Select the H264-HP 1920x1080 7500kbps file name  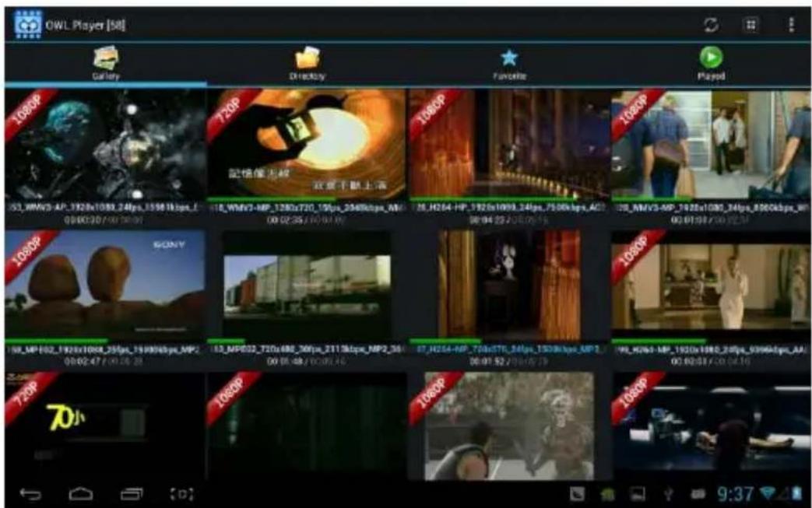click(x=509, y=208)
